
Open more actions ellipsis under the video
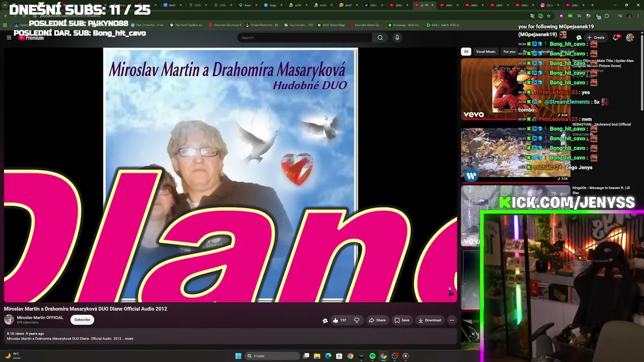452,320
